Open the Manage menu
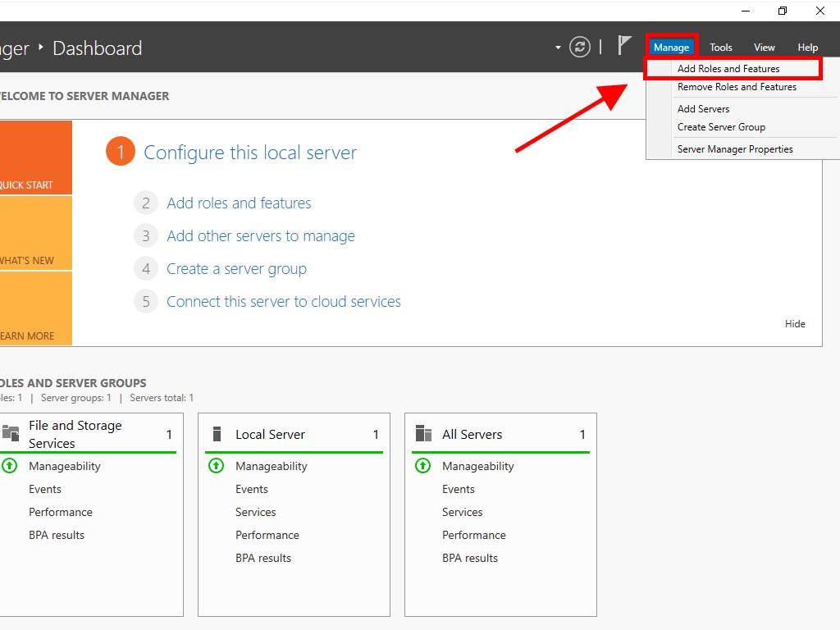Viewport: 840px width, 630px height. pyautogui.click(x=671, y=48)
